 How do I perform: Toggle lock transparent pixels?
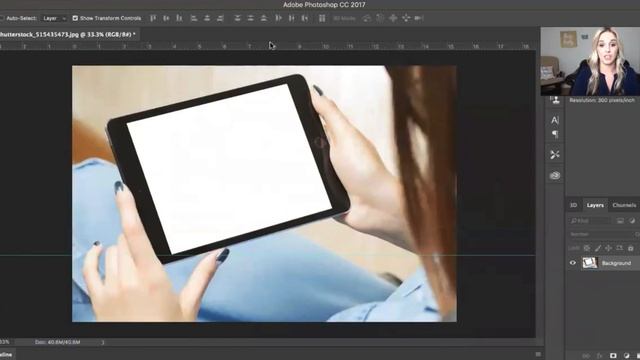pyautogui.click(x=587, y=248)
